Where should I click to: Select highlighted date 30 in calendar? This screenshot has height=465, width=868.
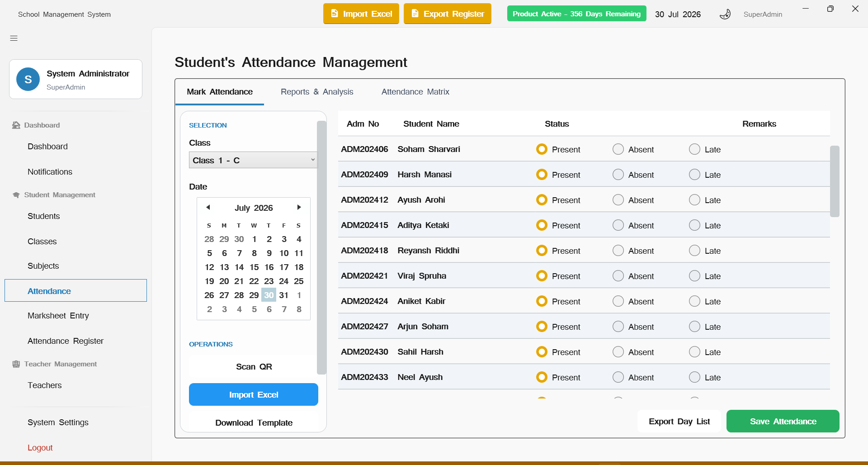pyautogui.click(x=269, y=295)
